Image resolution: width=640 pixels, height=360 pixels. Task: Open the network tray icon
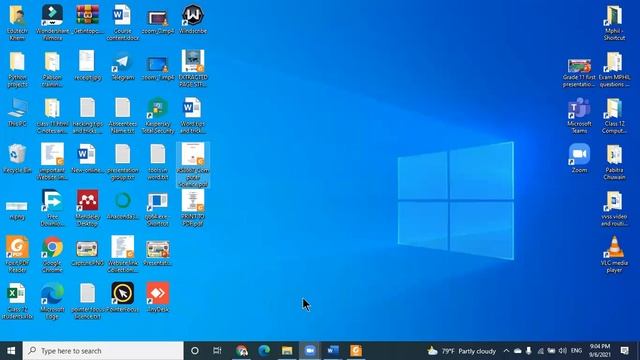(x=540, y=351)
